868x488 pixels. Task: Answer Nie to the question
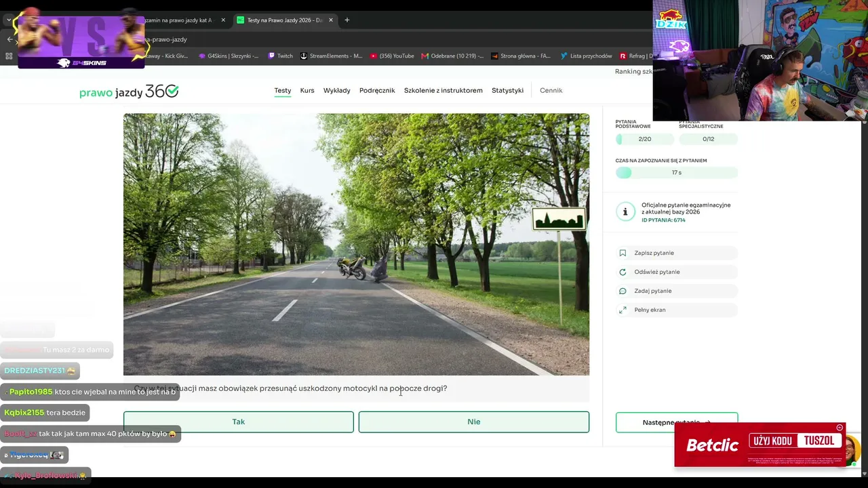tap(474, 422)
